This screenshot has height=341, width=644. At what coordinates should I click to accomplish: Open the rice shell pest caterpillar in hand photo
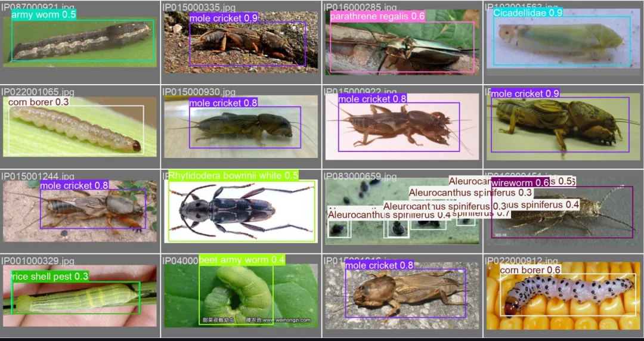(x=80, y=296)
